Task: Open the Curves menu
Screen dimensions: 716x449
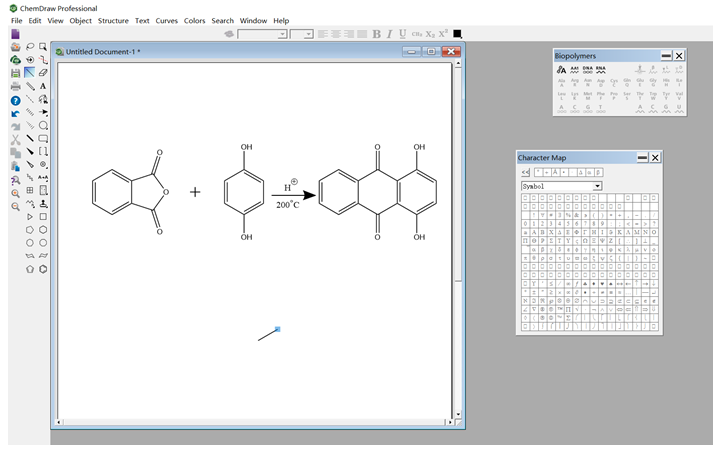Action: [167, 21]
